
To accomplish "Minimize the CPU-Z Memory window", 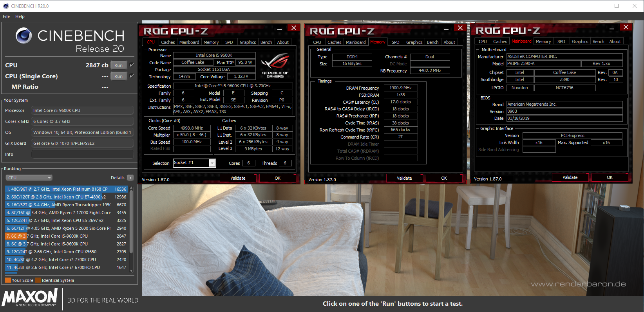I will click(446, 29).
